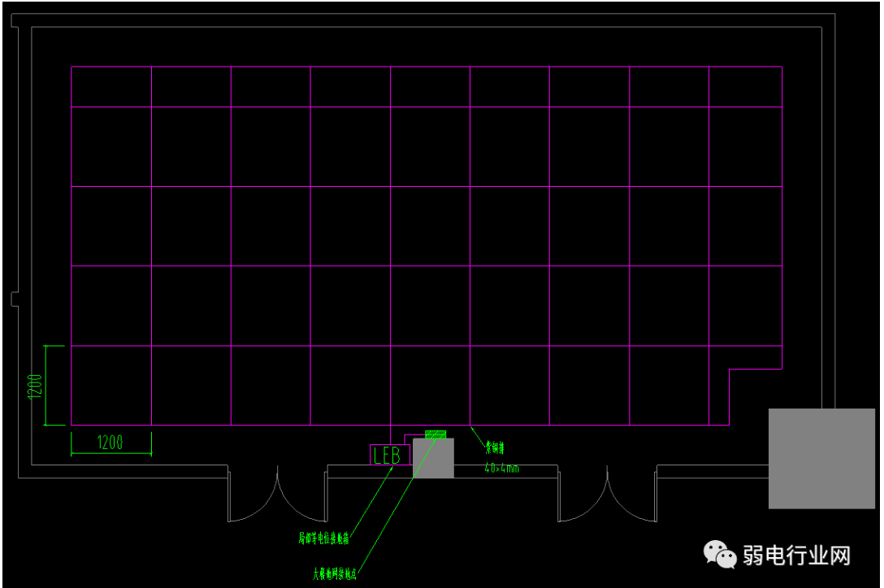Click the left double door swing symbol

[277, 495]
